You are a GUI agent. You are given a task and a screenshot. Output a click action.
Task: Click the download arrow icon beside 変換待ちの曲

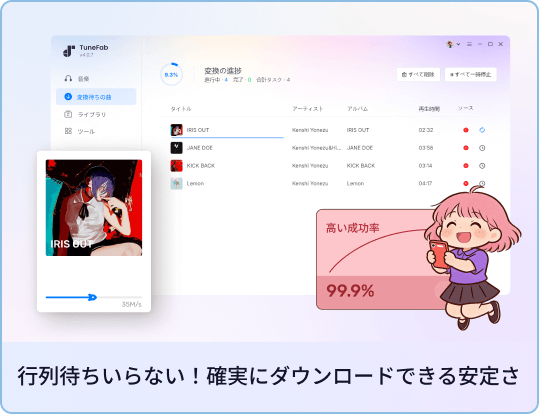click(x=68, y=97)
